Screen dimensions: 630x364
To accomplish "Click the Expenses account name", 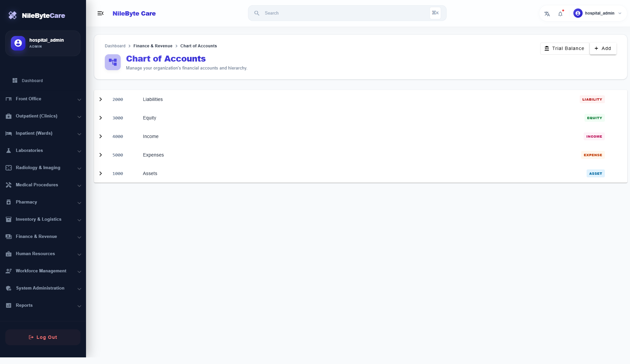I will click(x=153, y=155).
